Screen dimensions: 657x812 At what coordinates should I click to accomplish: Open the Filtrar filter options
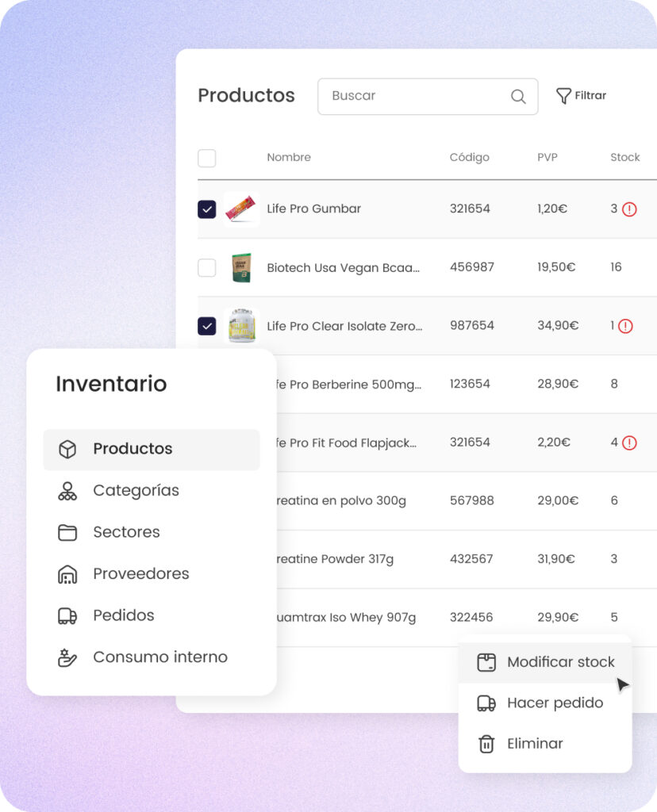pyautogui.click(x=581, y=95)
